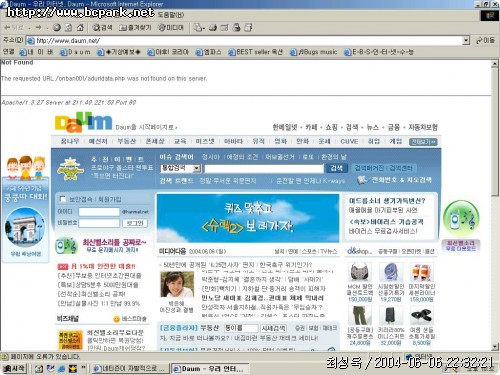This screenshot has width=500, height=375.
Task: Click the 상세검색 button
Action: (273, 328)
